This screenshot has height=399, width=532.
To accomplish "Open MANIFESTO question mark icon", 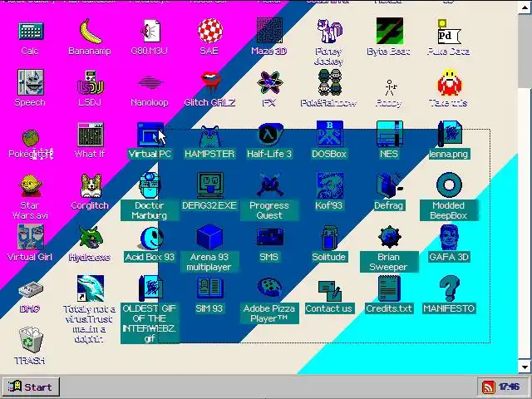I will (449, 288).
